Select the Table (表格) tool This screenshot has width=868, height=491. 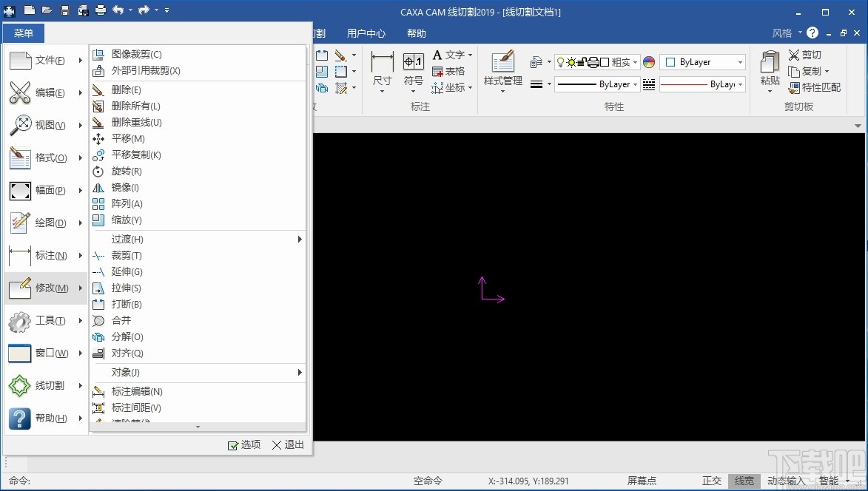[449, 71]
